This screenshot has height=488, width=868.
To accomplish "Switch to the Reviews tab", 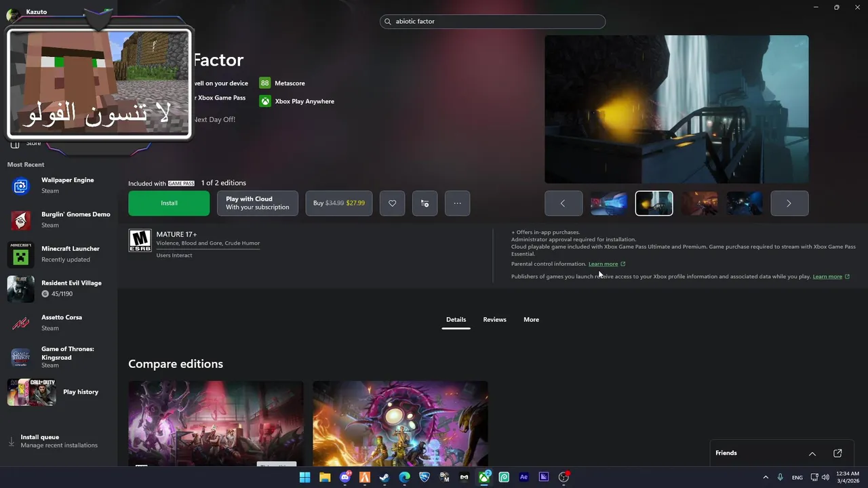I will point(494,319).
